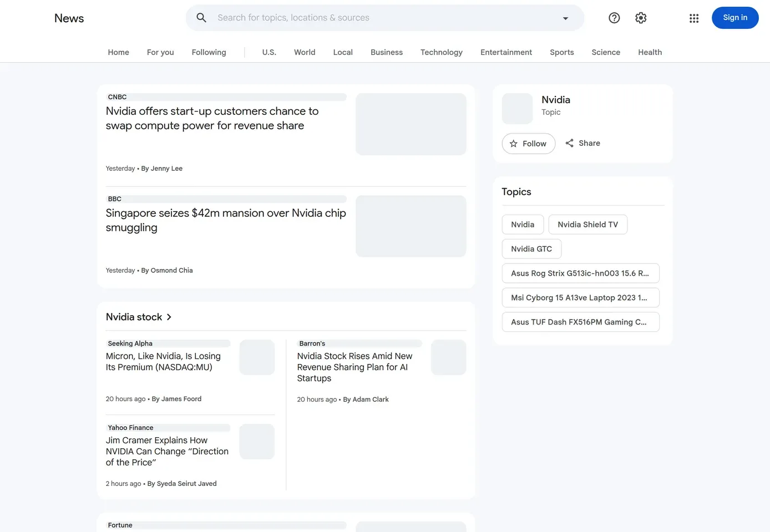Select the Nvidia Shield TV topic chip
The width and height of the screenshot is (770, 532).
point(588,225)
